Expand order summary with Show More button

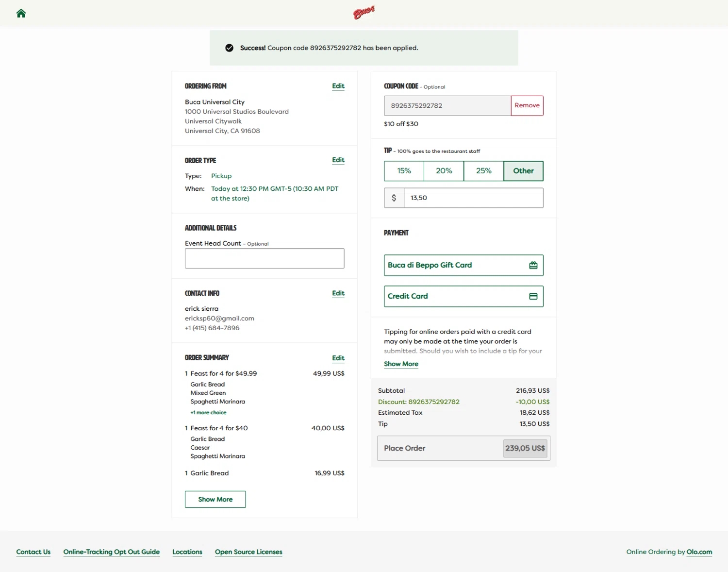click(215, 499)
